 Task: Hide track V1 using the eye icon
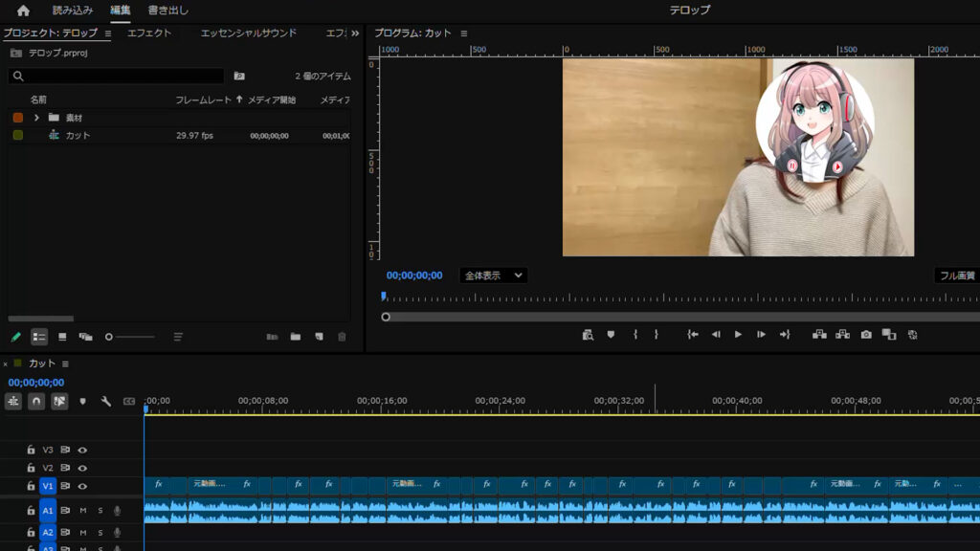pyautogui.click(x=82, y=486)
